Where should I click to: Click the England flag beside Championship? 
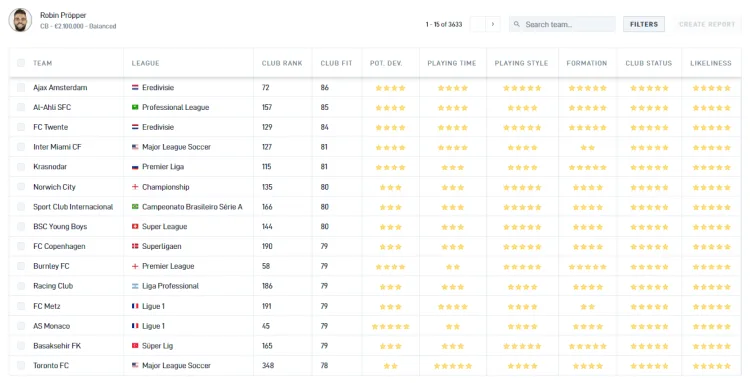point(135,187)
